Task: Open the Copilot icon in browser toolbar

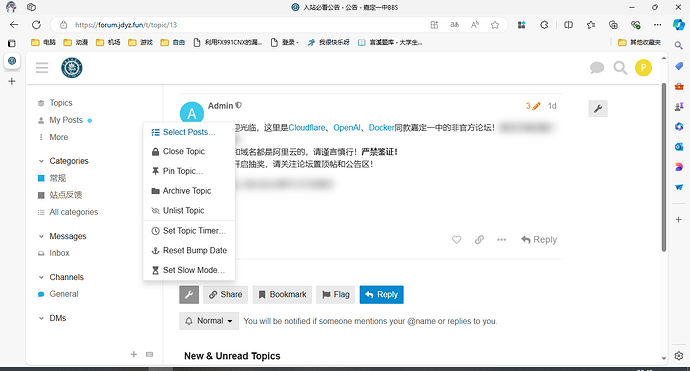Action: pos(679,25)
